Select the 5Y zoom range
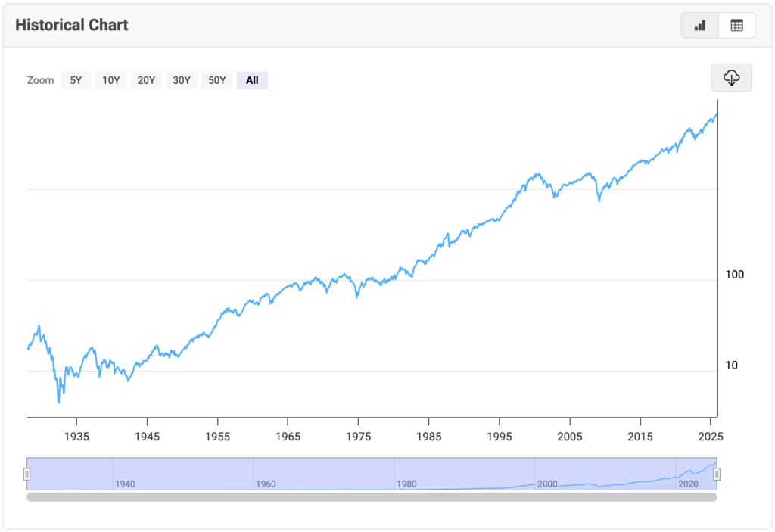 (76, 80)
